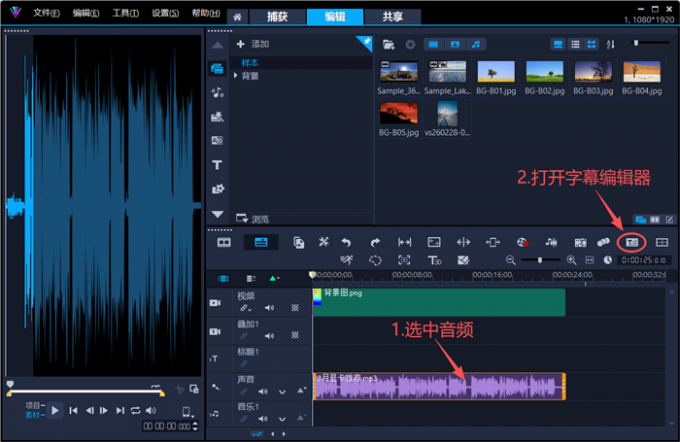Zoom out the timeline

coord(510,260)
